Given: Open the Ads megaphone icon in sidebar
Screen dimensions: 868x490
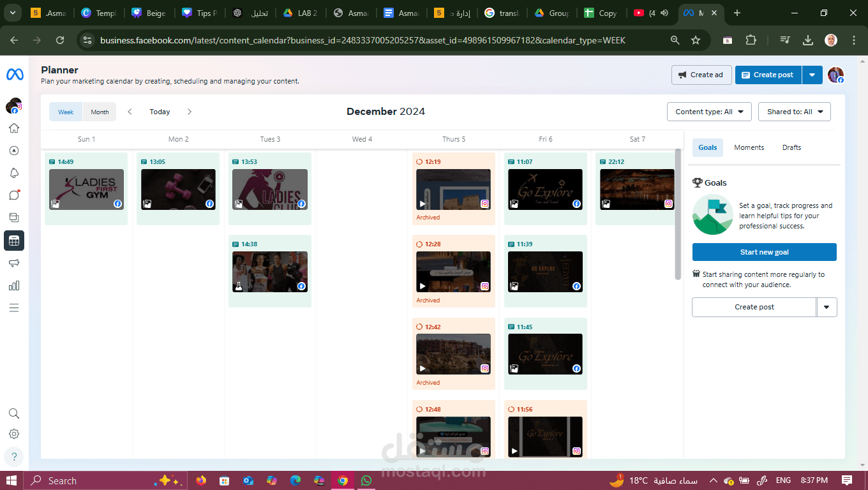Looking at the screenshot, I should (14, 263).
